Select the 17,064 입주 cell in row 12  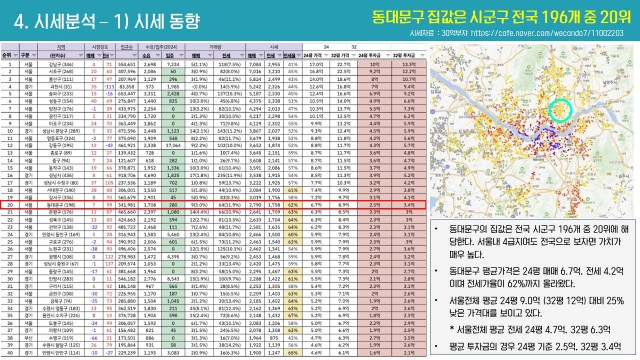pos(173,146)
